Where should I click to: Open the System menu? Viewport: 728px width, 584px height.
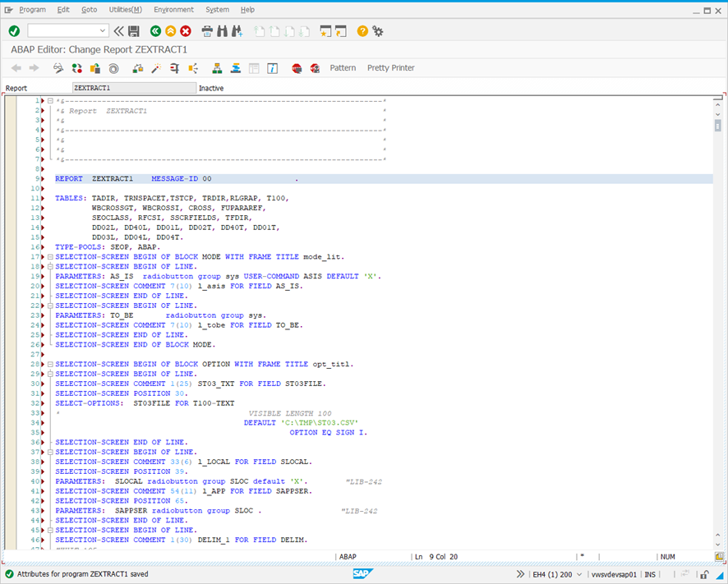(x=217, y=9)
